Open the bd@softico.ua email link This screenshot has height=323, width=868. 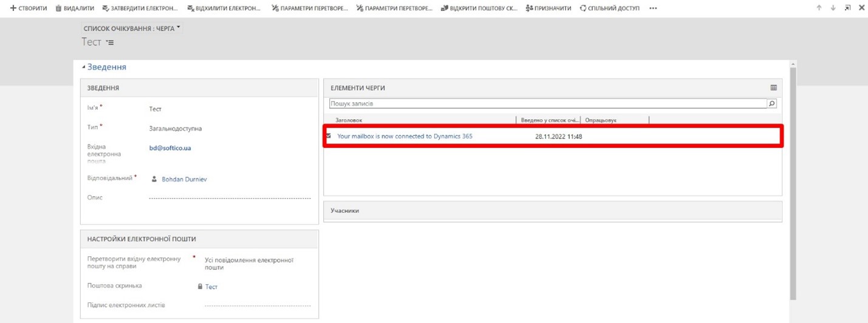pyautogui.click(x=170, y=148)
